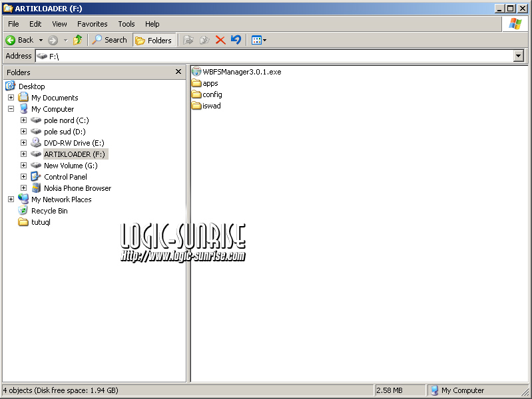Select Recycle Bin in the tree

coord(49,211)
